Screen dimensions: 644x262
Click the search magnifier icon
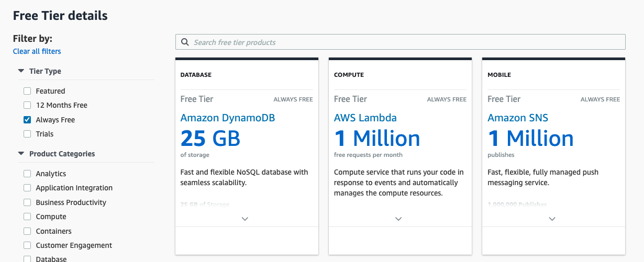(185, 42)
